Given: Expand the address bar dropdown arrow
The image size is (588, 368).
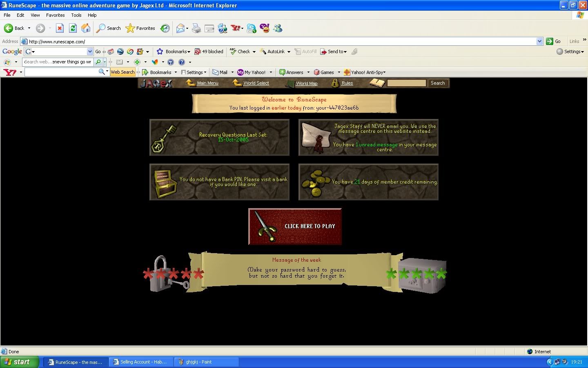Looking at the screenshot, I should click(539, 41).
